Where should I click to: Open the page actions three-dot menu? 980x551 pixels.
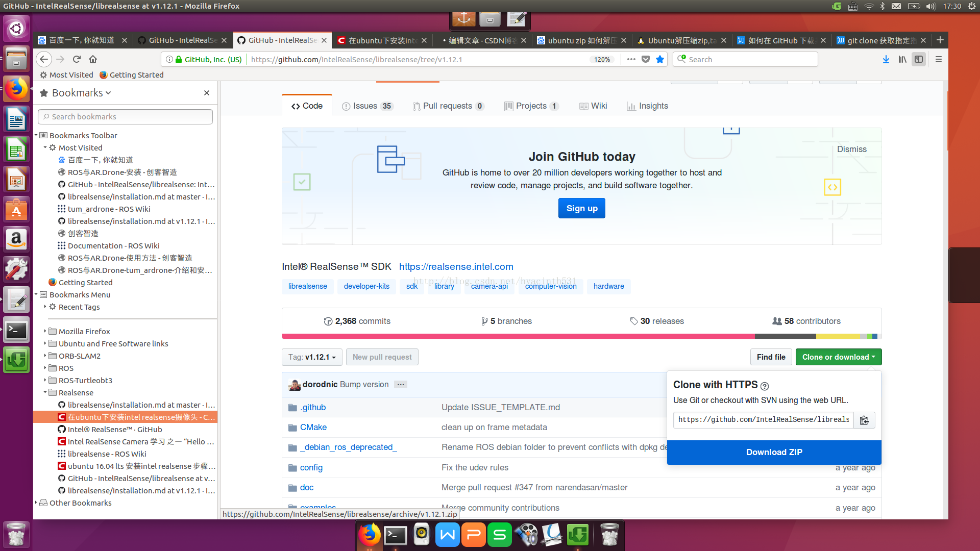click(x=631, y=59)
